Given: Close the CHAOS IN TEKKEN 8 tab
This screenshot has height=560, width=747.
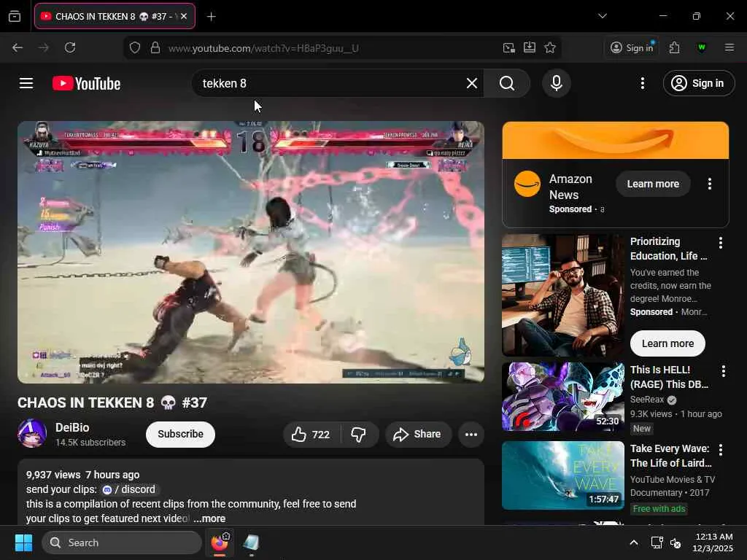Looking at the screenshot, I should [184, 16].
